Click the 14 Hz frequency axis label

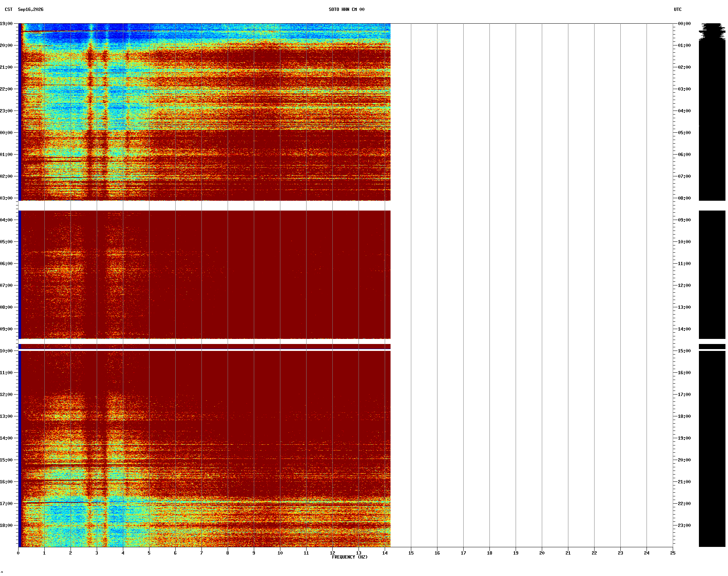(x=385, y=553)
